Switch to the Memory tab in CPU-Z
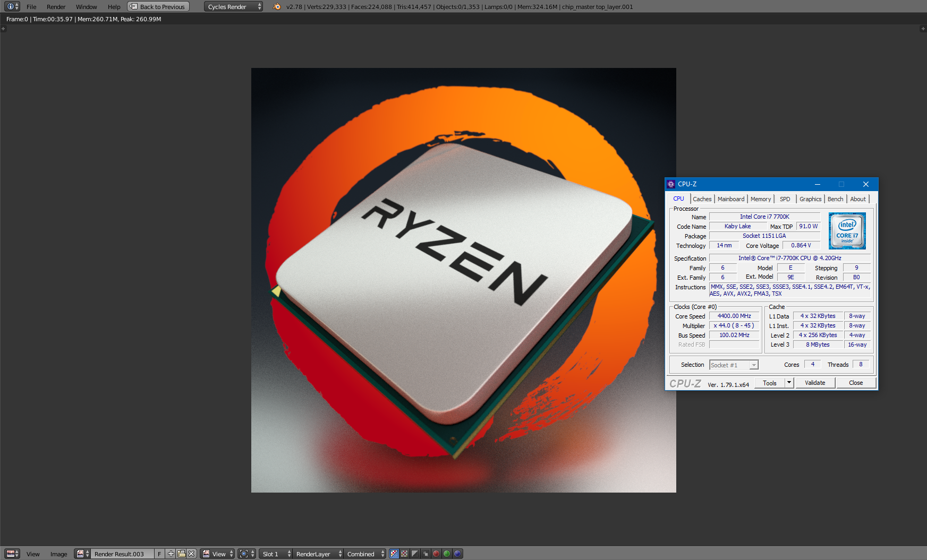Viewport: 927px width, 560px height. pos(761,199)
